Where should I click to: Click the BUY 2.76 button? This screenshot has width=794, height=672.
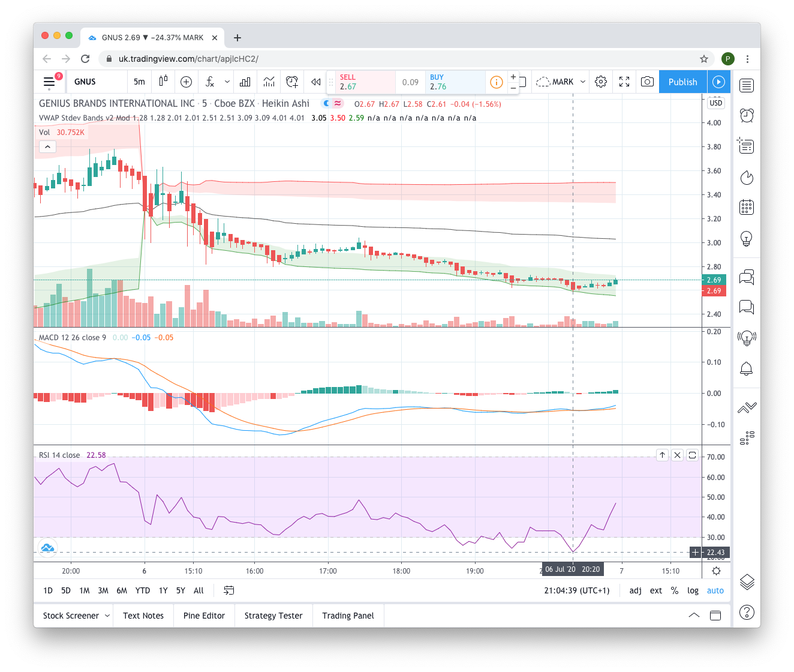click(455, 82)
